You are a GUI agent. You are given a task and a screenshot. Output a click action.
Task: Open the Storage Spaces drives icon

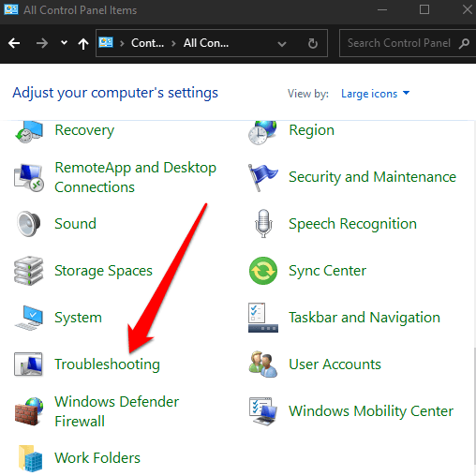click(x=29, y=271)
